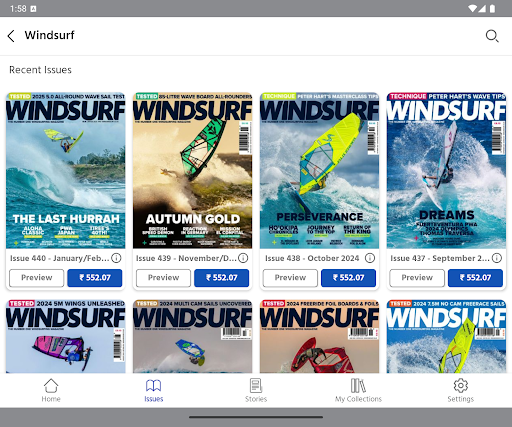The image size is (512, 427).
Task: Buy Issue 437 for ₹552.07
Action: 475,278
